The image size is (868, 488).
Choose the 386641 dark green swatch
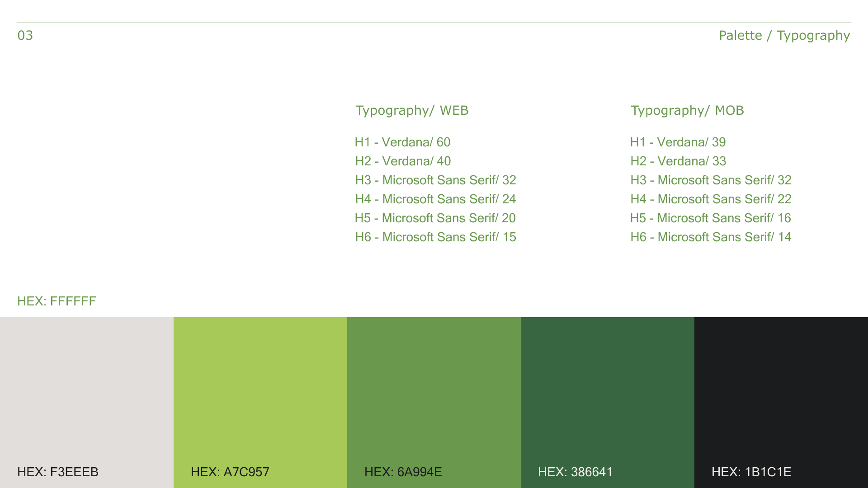608,402
